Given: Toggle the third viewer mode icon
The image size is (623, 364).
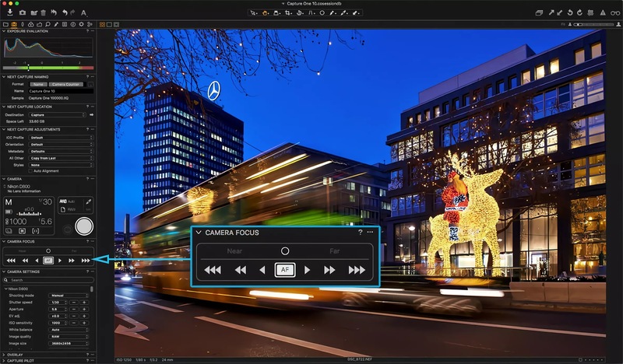Looking at the screenshot, I should 116,24.
